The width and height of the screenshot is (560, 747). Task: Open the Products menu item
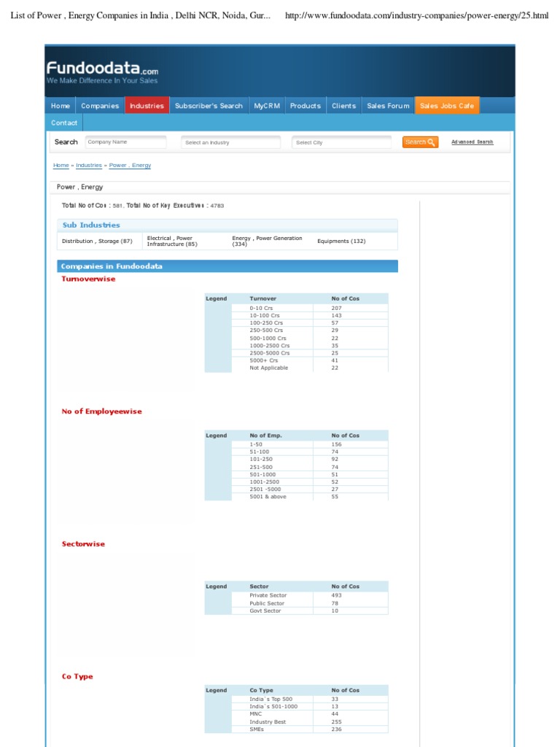(x=306, y=106)
